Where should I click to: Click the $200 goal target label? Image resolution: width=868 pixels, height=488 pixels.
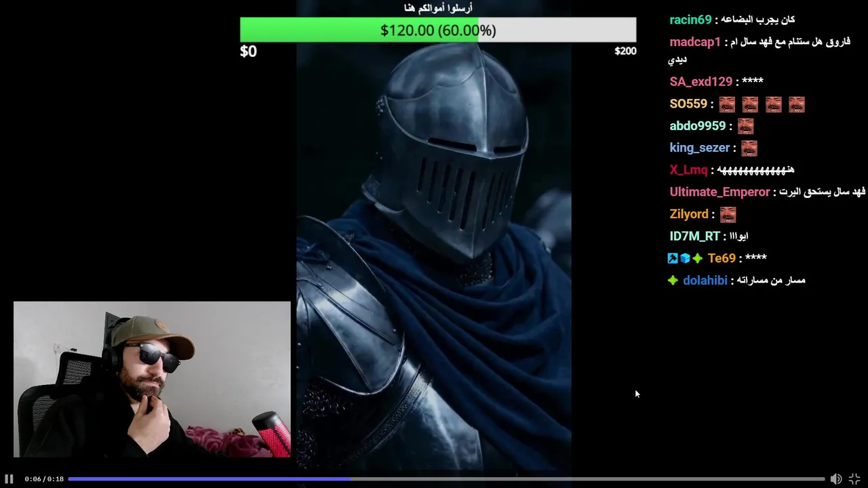coord(625,52)
